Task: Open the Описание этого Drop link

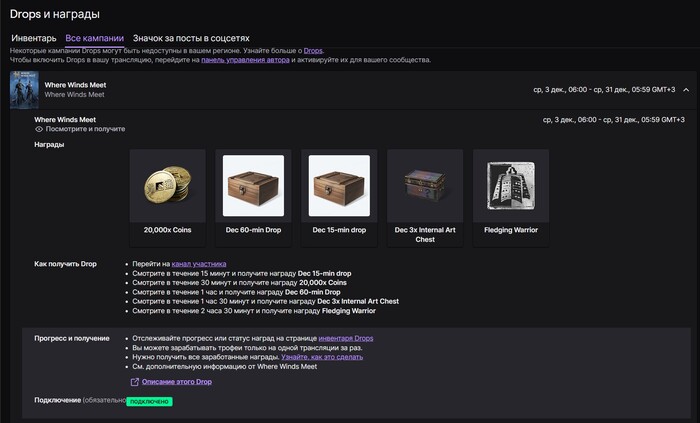Action: tap(177, 382)
